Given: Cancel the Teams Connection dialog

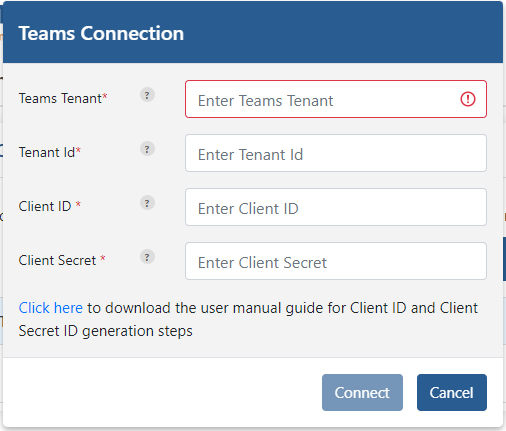Looking at the screenshot, I should pyautogui.click(x=452, y=392).
